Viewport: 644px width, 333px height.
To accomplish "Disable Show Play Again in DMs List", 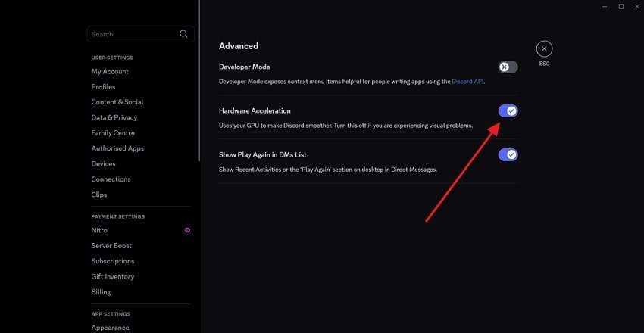I will tap(508, 154).
